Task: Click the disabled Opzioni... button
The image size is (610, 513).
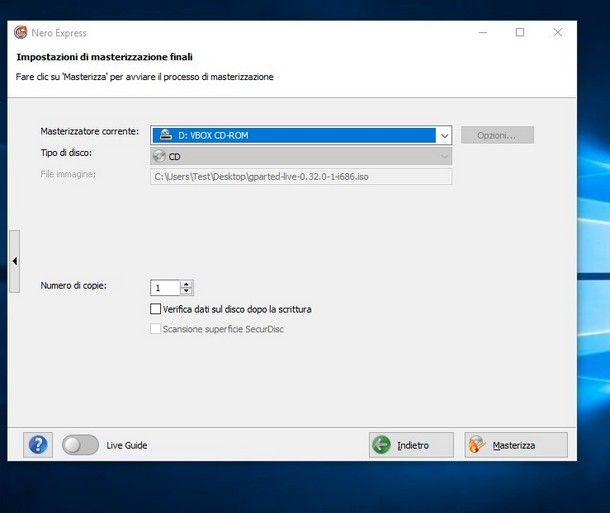Action: [497, 135]
